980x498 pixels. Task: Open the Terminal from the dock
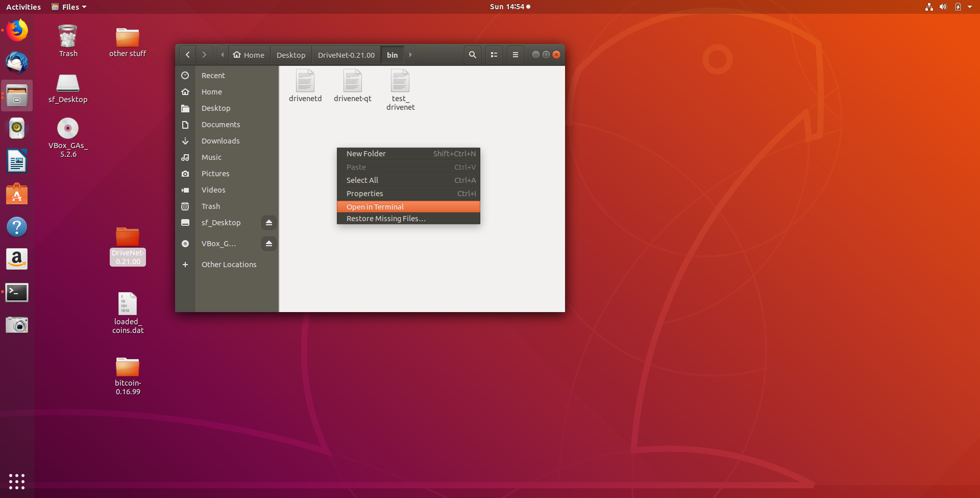[x=17, y=293]
